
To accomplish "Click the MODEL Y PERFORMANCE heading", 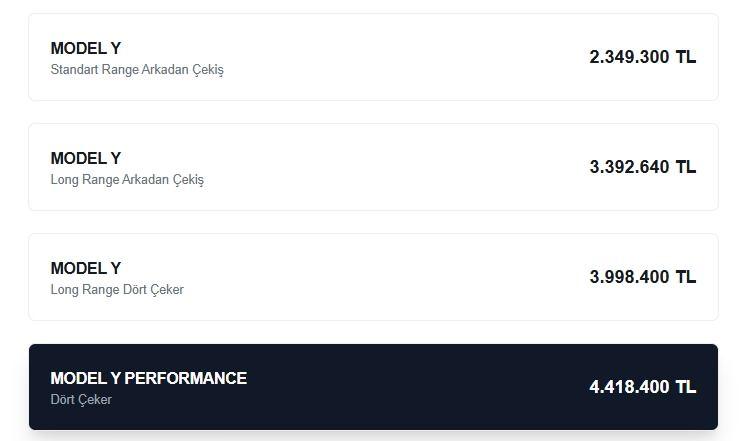I will tap(148, 378).
